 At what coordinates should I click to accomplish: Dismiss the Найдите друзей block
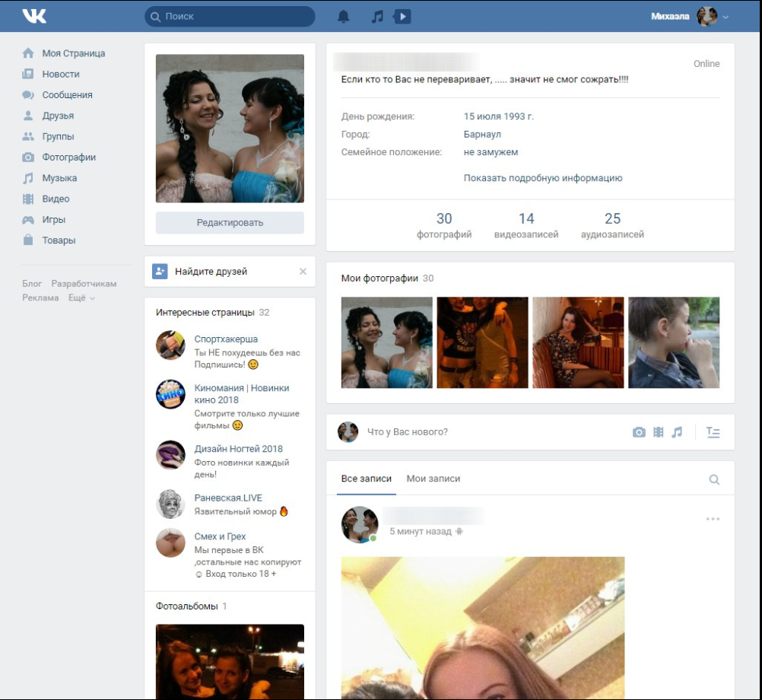pyautogui.click(x=303, y=271)
